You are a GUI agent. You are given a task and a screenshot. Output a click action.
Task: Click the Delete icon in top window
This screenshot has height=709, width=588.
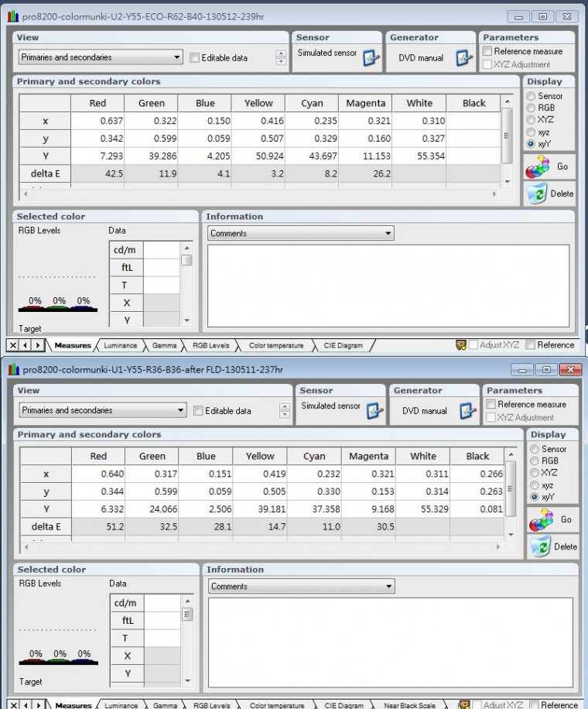537,194
